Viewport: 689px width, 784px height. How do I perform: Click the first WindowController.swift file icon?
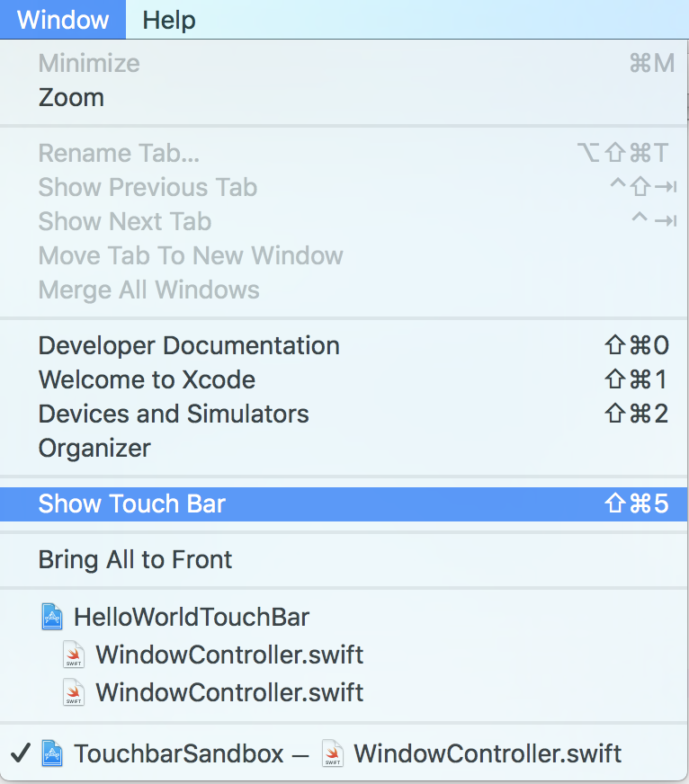pyautogui.click(x=74, y=655)
